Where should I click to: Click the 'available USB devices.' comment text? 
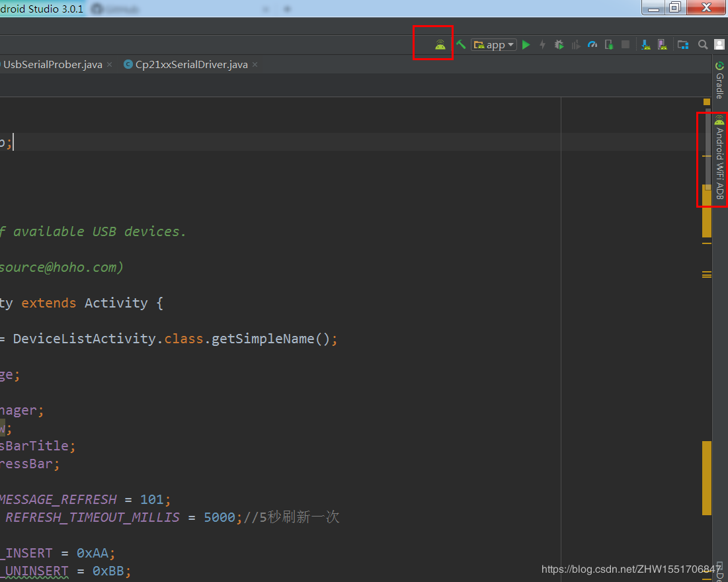(x=99, y=231)
